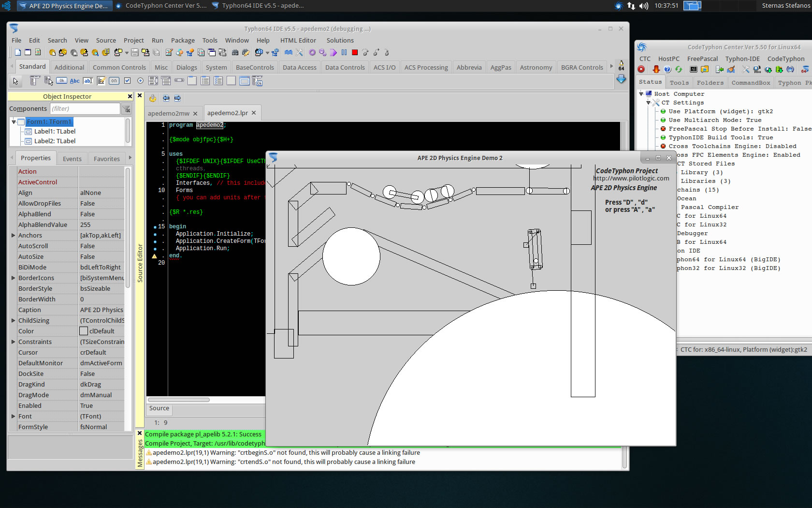Open the Events tab in Object Inspector
The image size is (812, 508).
pyautogui.click(x=72, y=159)
